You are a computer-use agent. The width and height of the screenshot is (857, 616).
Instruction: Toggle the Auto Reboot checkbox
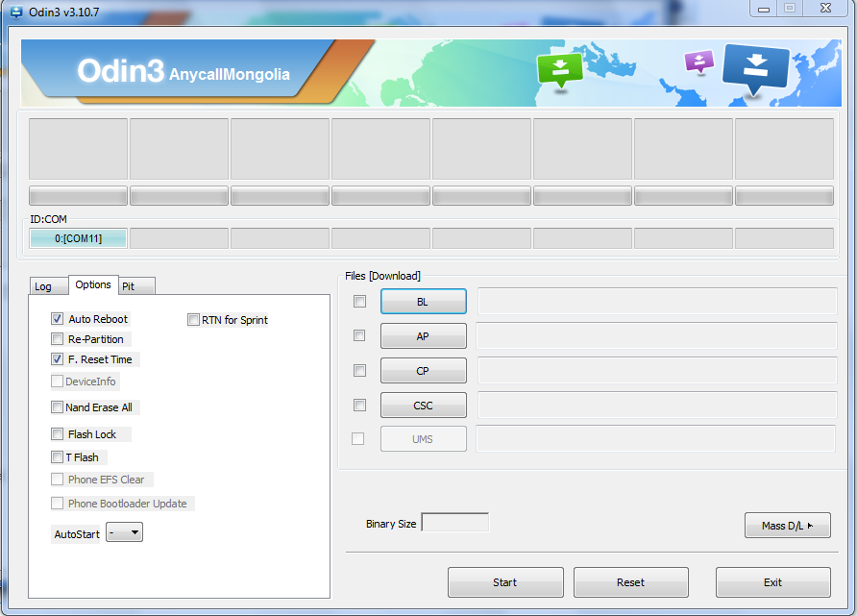point(57,319)
